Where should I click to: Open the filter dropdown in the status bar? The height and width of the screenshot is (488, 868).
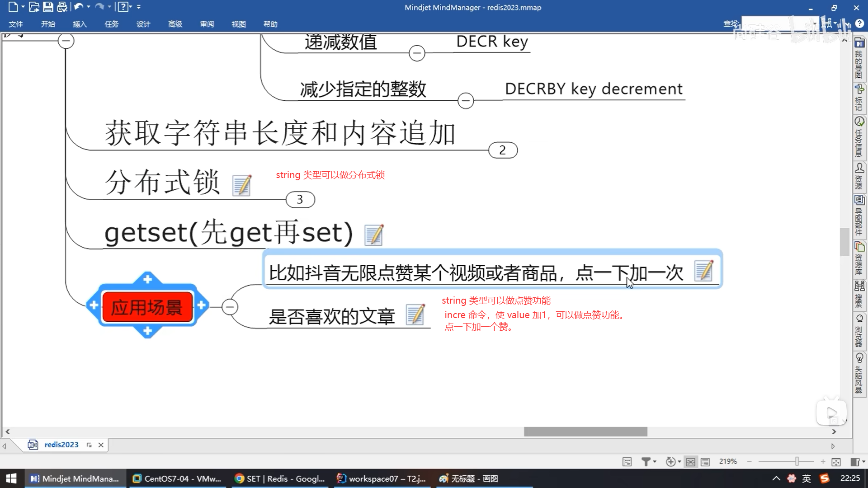coord(654,461)
